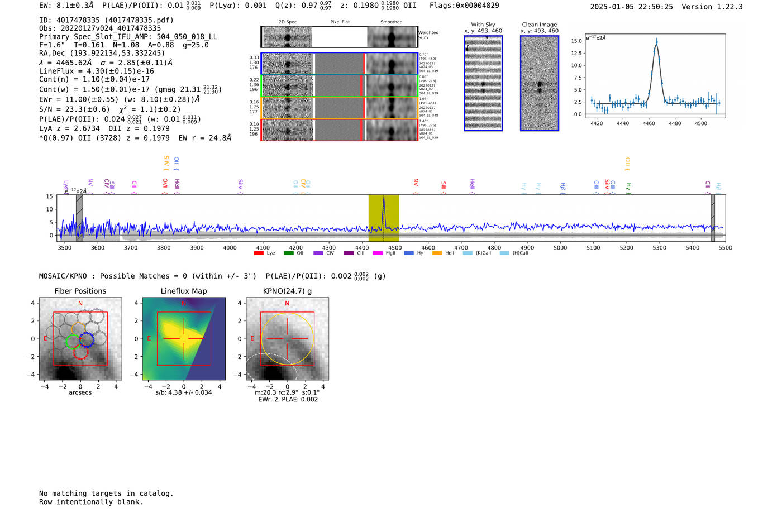Image resolution: width=782 pixels, height=532 pixels.
Task: Click 'MOSAIC/KPNO : Possible Matches = 0' line
Action: pos(147,276)
